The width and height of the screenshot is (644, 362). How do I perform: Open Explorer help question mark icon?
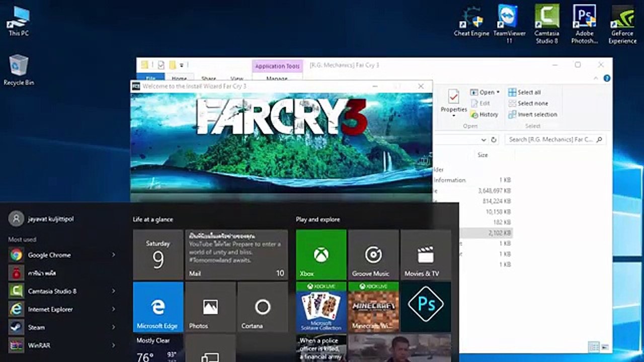click(x=607, y=78)
